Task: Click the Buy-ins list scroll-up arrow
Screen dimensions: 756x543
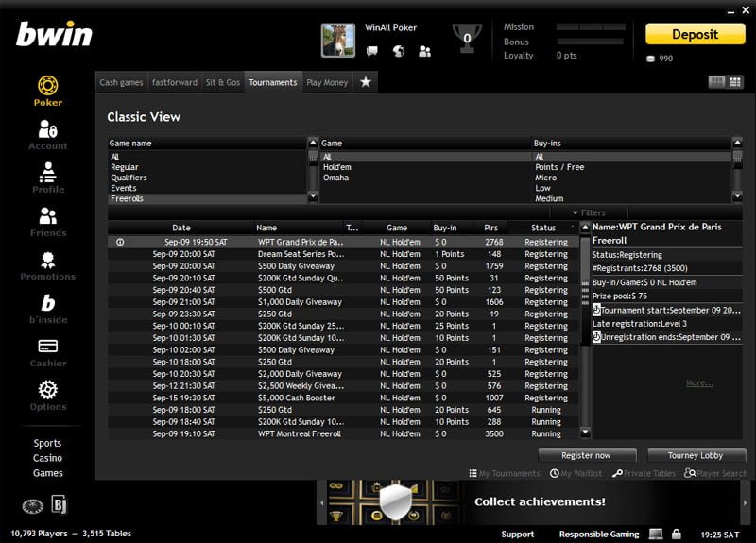Action: coord(737,143)
